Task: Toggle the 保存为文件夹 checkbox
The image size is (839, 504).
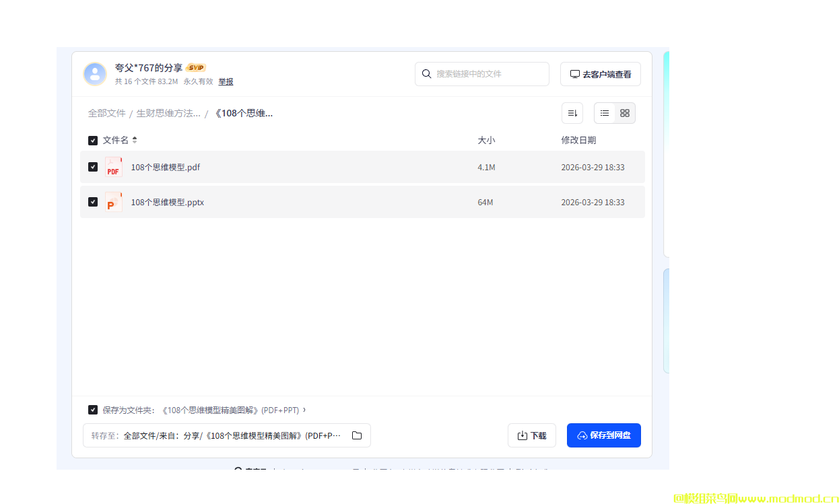Action: click(93, 410)
